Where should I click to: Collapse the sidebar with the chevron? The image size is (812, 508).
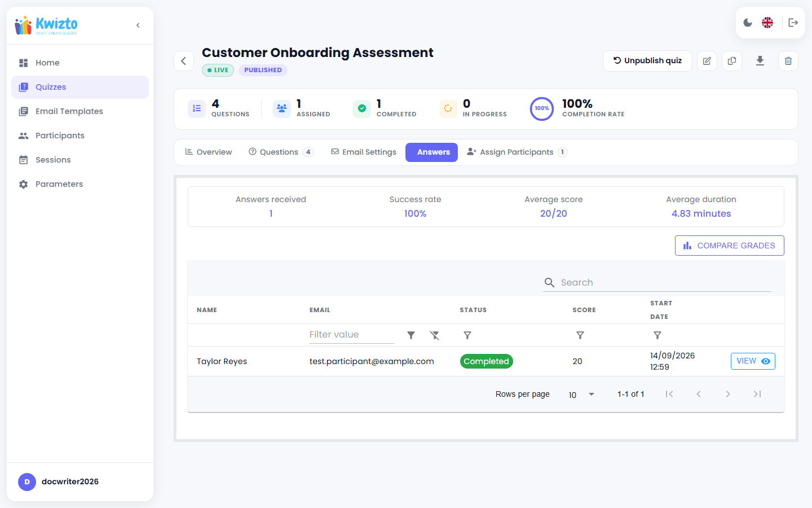(138, 25)
